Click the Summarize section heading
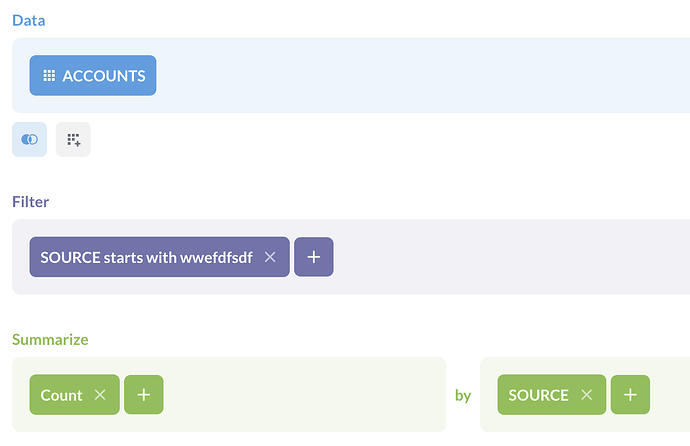The height and width of the screenshot is (446, 690). (50, 340)
